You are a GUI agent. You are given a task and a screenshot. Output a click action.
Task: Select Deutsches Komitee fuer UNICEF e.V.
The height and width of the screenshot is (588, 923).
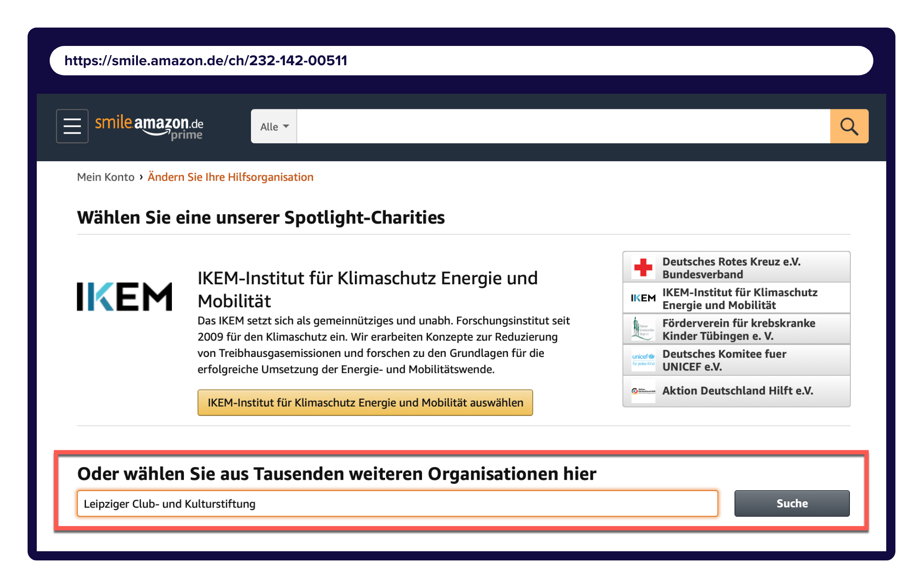click(x=736, y=360)
